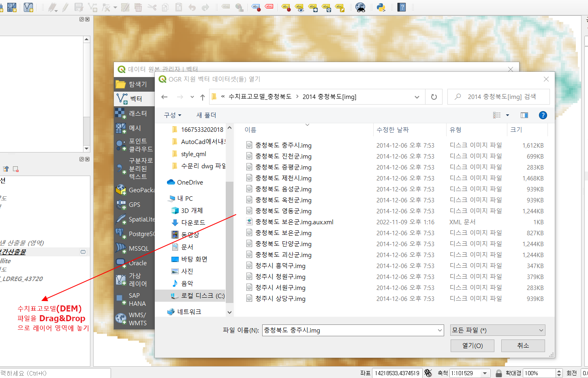Select the GPS source tab
This screenshot has width=588, height=378.
point(134,204)
